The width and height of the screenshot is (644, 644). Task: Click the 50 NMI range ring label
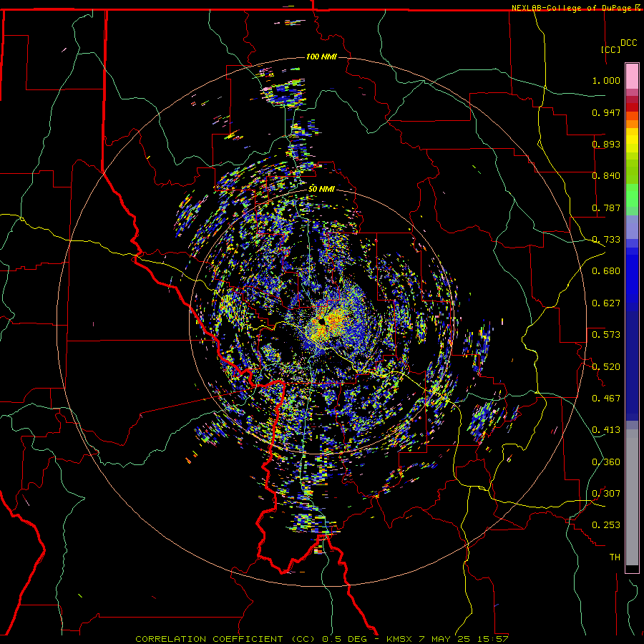pyautogui.click(x=321, y=189)
